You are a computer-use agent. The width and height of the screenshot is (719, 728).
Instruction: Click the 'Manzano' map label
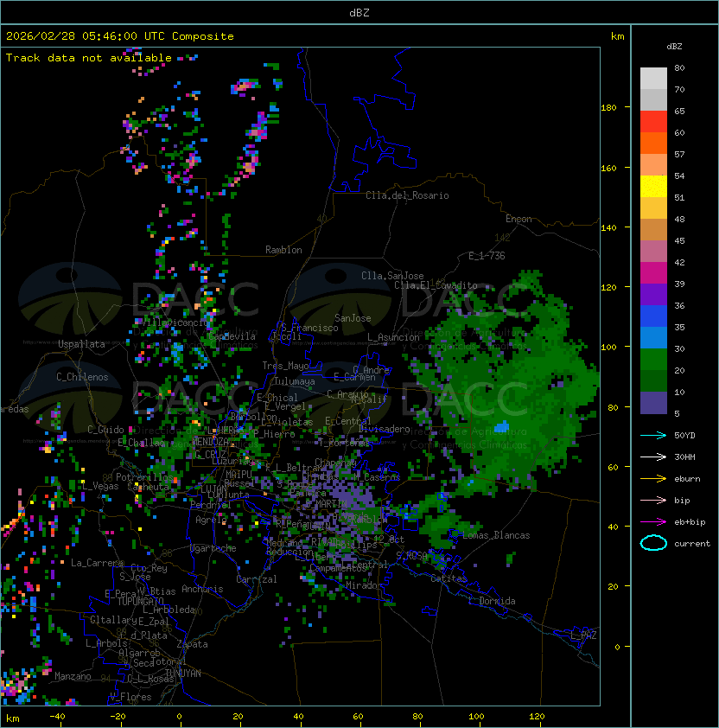[73, 676]
